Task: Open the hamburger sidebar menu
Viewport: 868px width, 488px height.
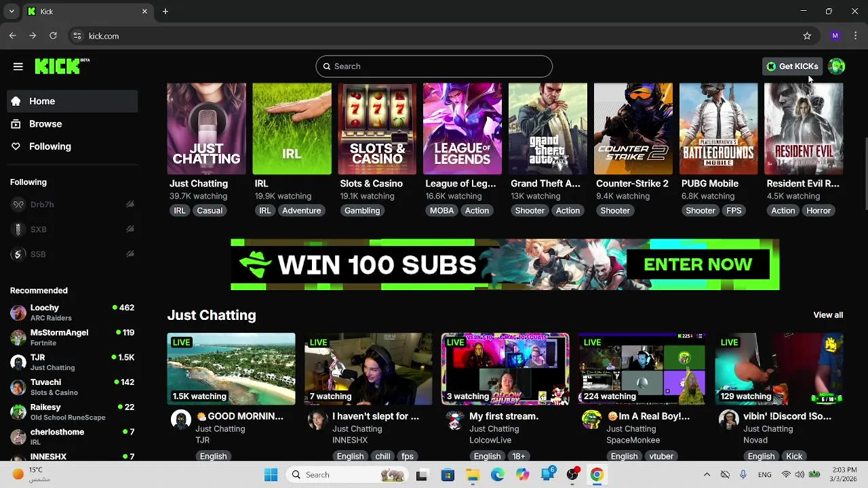Action: (18, 66)
